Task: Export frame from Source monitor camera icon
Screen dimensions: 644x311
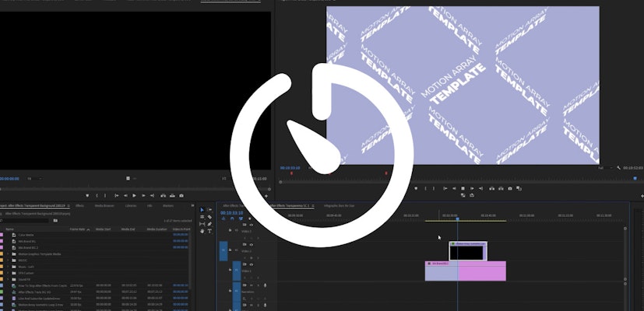Action: 181,196
